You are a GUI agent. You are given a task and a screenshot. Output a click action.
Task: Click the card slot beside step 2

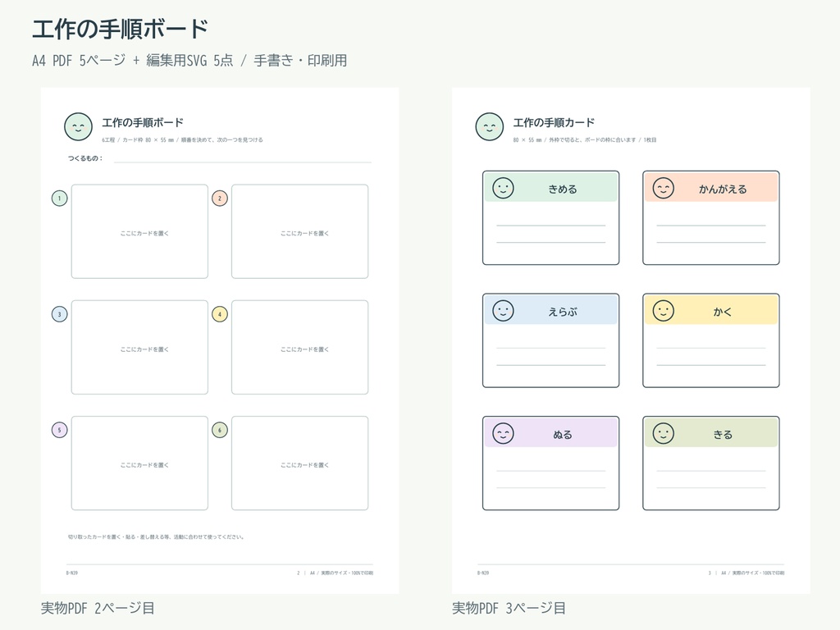tap(300, 231)
